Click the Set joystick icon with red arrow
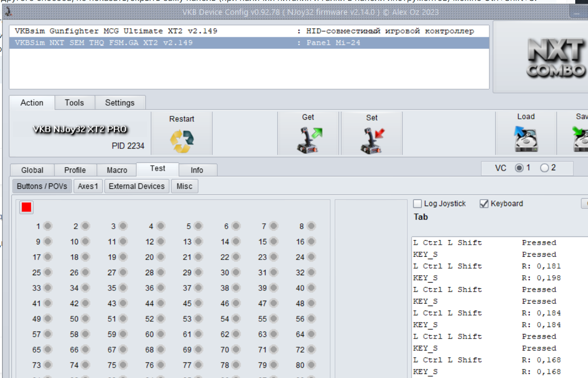The height and width of the screenshot is (378, 588). click(x=372, y=140)
